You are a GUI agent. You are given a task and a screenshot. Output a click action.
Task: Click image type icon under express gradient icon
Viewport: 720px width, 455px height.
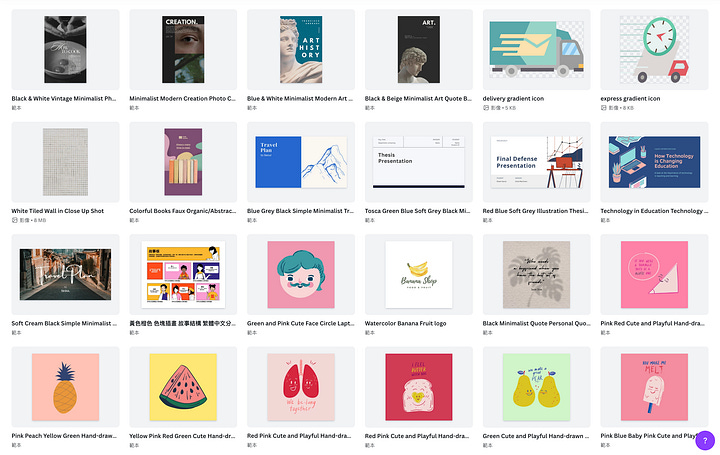(603, 108)
